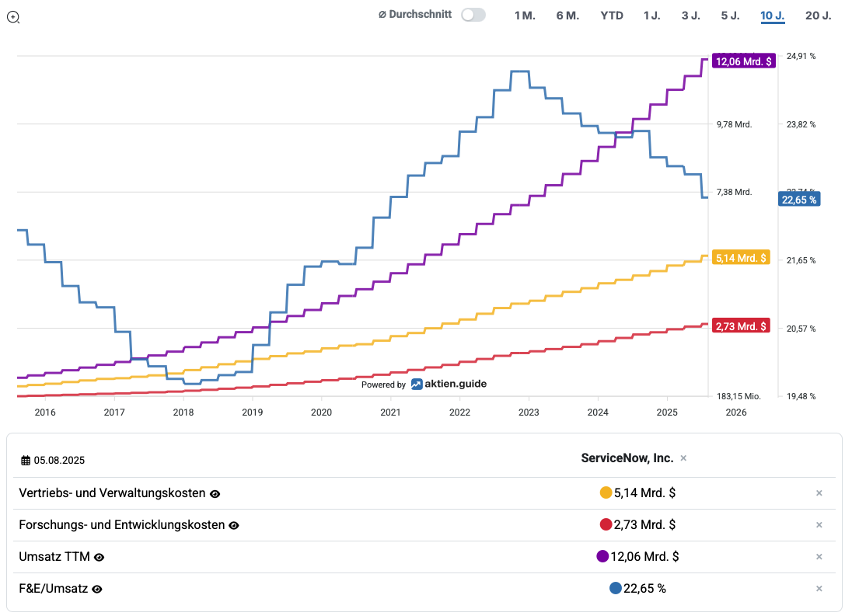Click the date 05.08.2025
The width and height of the screenshot is (845, 616).
59,461
